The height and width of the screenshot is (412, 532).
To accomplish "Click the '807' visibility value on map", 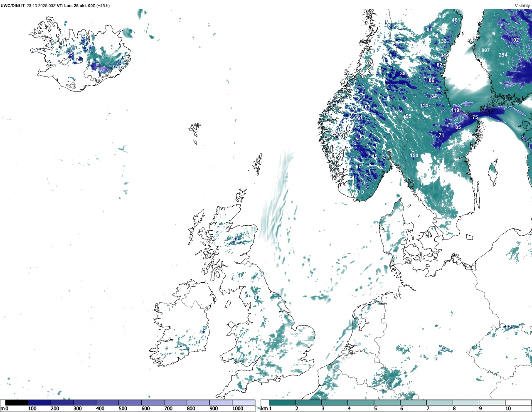I will (x=485, y=50).
